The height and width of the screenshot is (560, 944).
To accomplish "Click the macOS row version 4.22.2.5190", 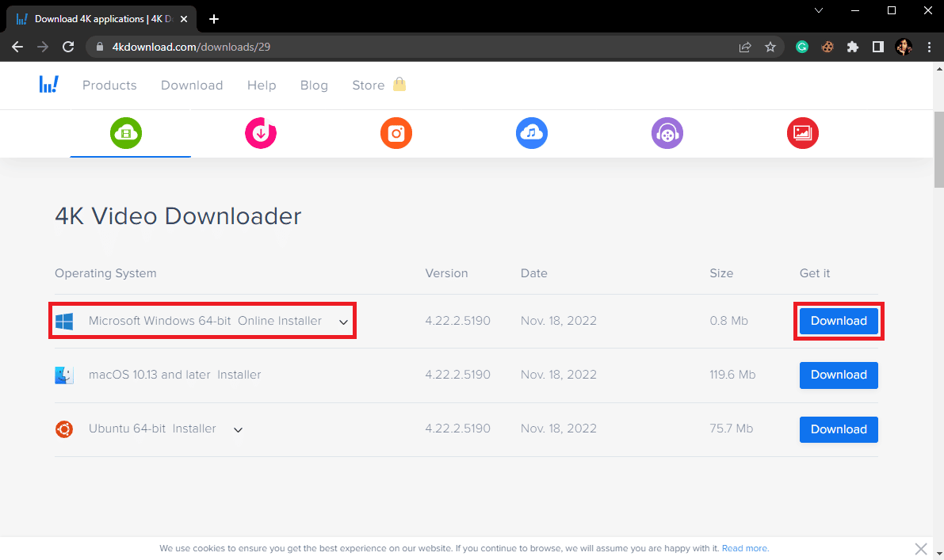I will point(457,375).
